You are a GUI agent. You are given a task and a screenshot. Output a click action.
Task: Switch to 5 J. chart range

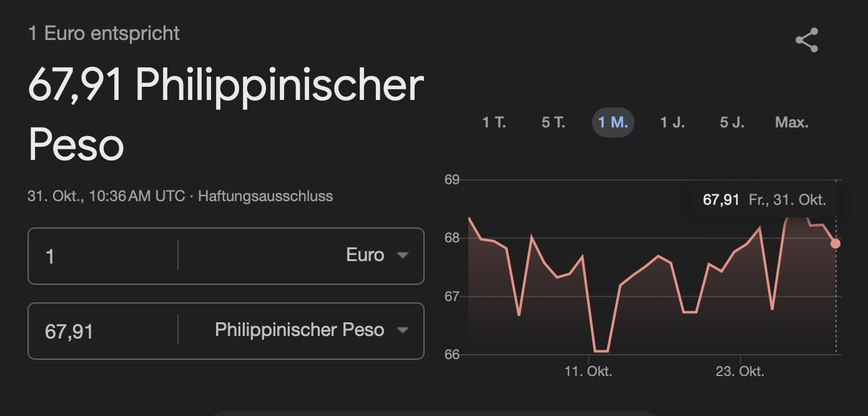point(732,122)
